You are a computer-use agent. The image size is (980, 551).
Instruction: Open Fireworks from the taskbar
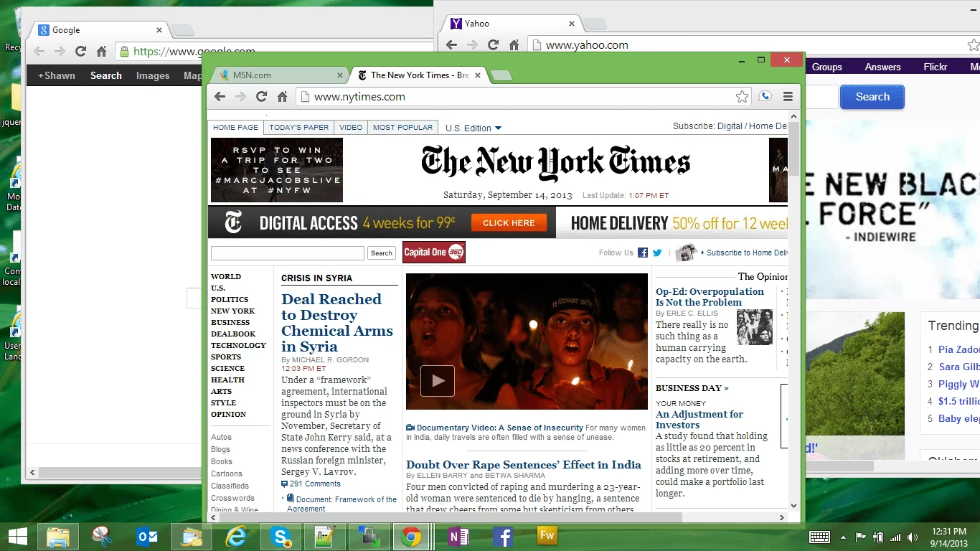click(547, 537)
